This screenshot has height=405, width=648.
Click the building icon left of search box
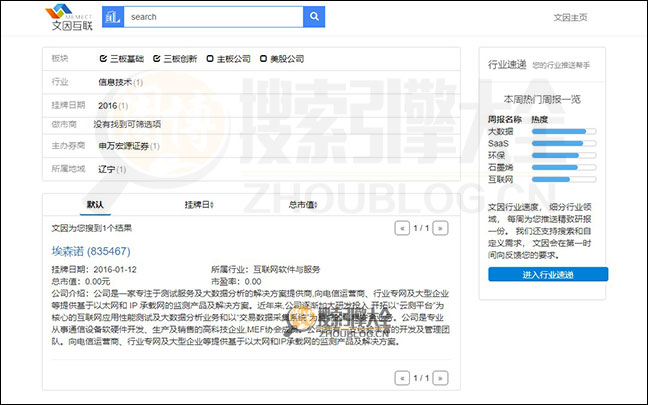[113, 17]
